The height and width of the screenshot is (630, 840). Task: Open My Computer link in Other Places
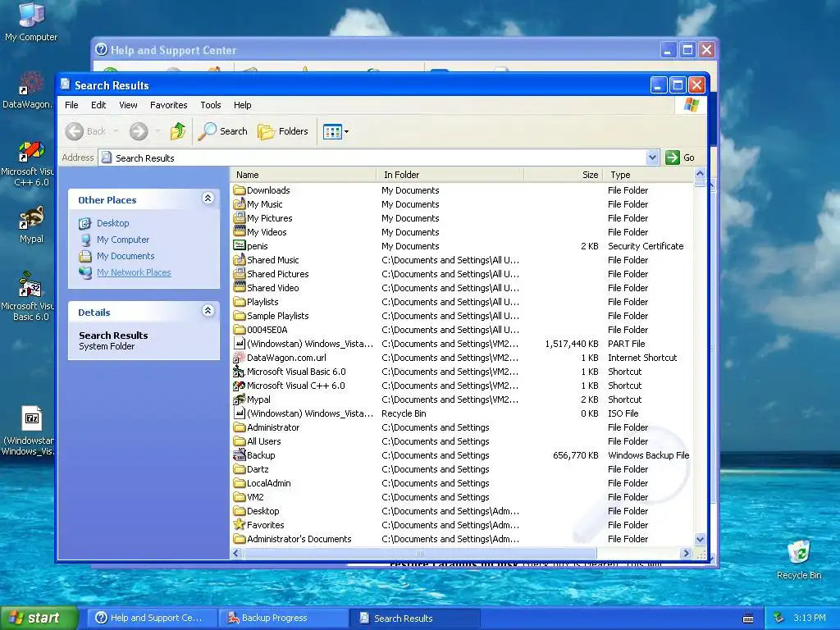(x=123, y=240)
